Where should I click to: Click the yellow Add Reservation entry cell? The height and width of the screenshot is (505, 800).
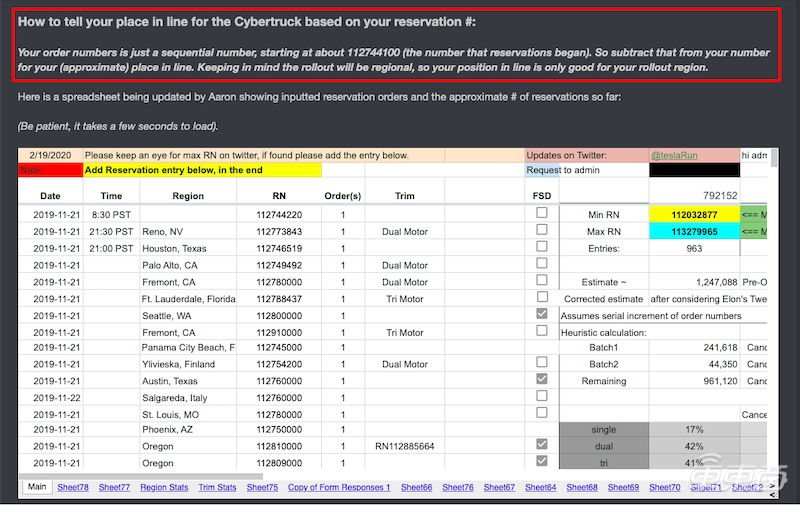[201, 171]
